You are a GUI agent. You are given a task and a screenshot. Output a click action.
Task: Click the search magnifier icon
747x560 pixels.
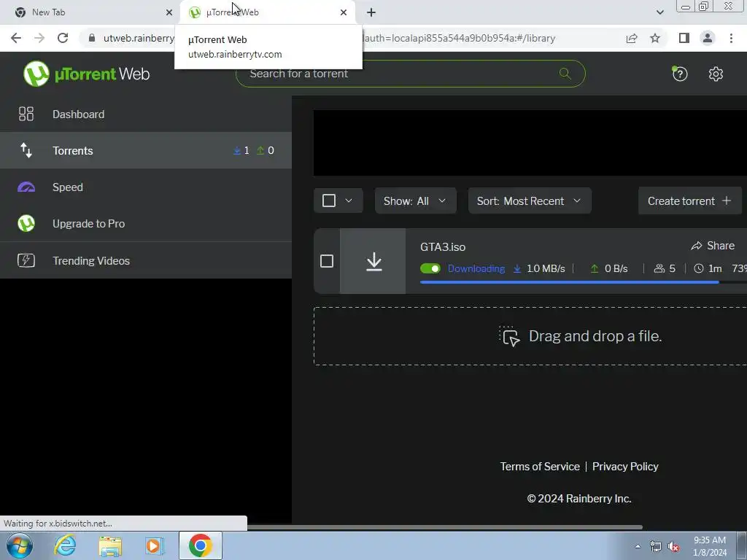pos(565,74)
